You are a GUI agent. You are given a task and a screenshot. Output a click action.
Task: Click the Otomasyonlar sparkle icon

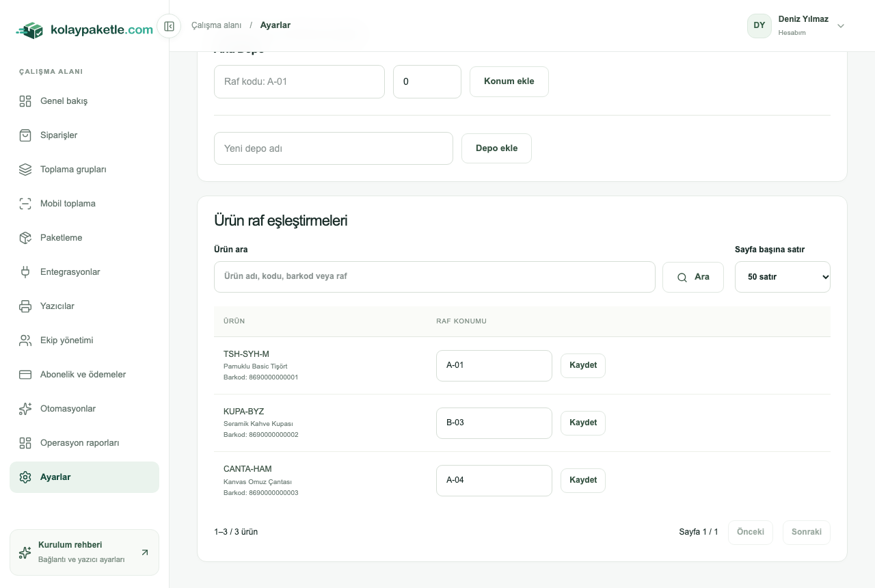click(25, 409)
